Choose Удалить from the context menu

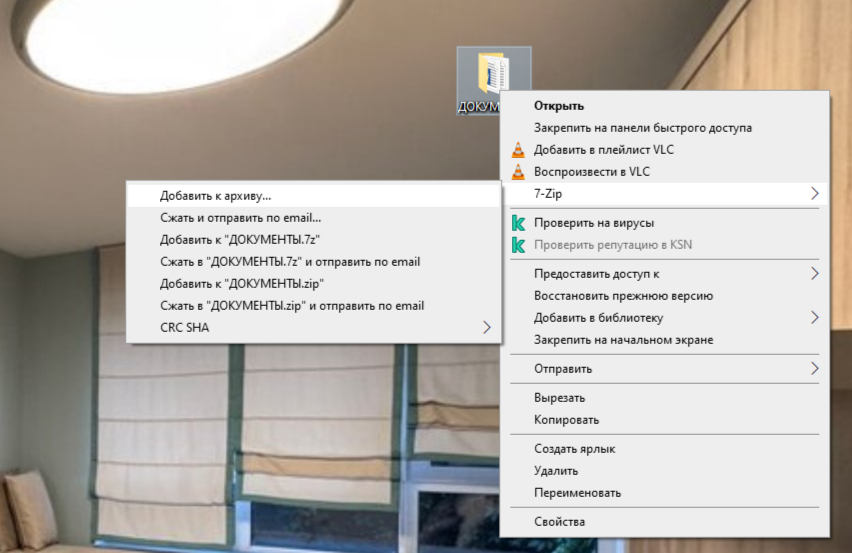664,471
